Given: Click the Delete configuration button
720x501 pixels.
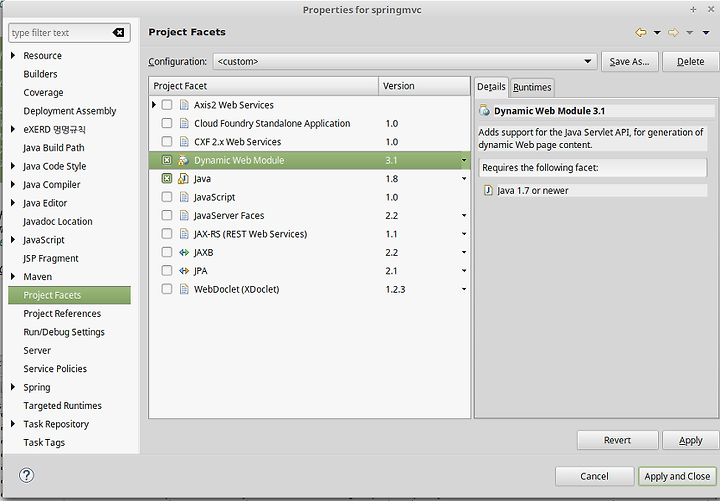Looking at the screenshot, I should coord(690,62).
